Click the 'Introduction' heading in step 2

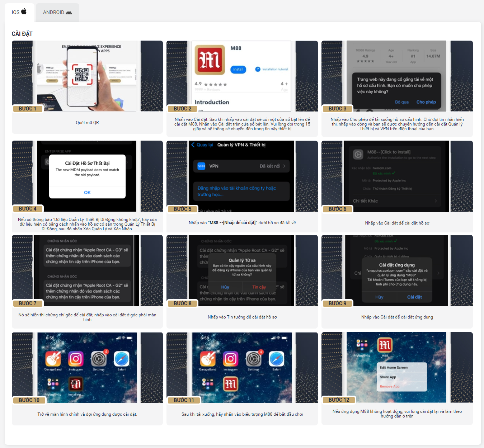pos(212,102)
